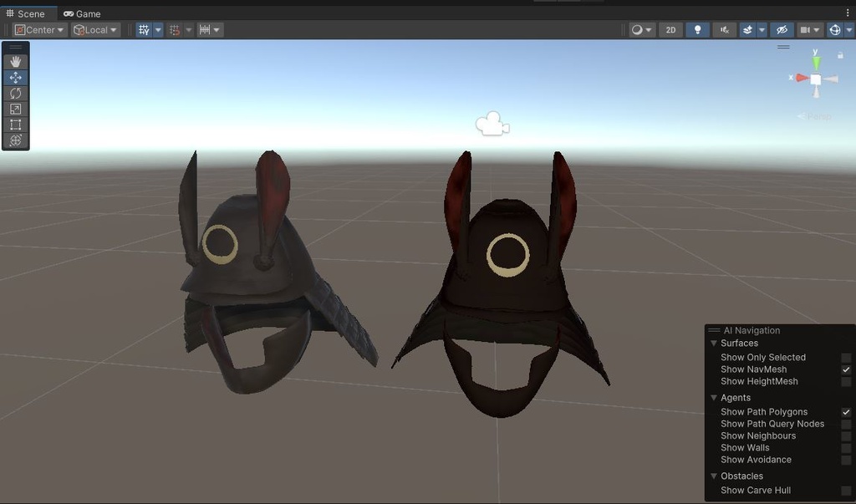This screenshot has width=856, height=504.
Task: Select the Rotate tool
Action: 15,94
